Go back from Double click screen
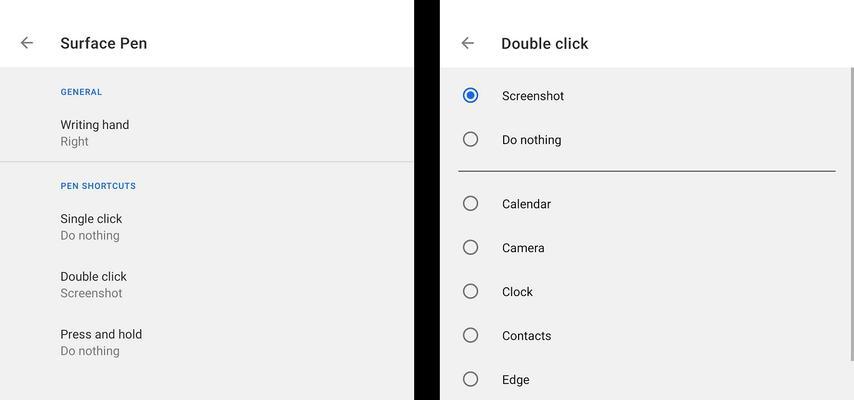Image resolution: width=854 pixels, height=400 pixels. [x=467, y=43]
